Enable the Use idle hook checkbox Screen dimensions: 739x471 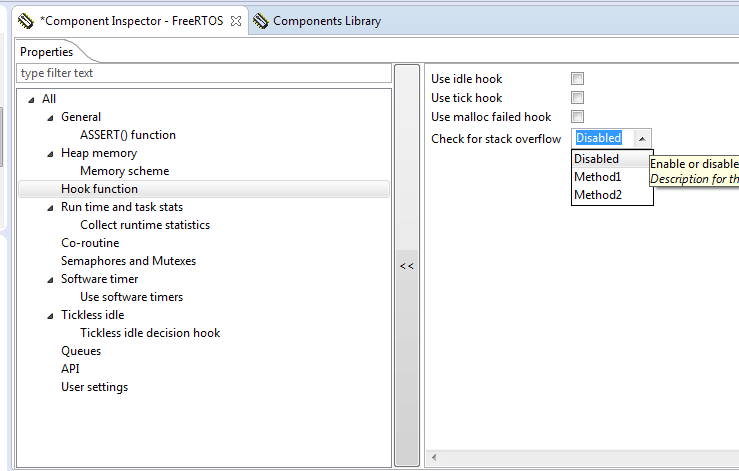pos(577,78)
